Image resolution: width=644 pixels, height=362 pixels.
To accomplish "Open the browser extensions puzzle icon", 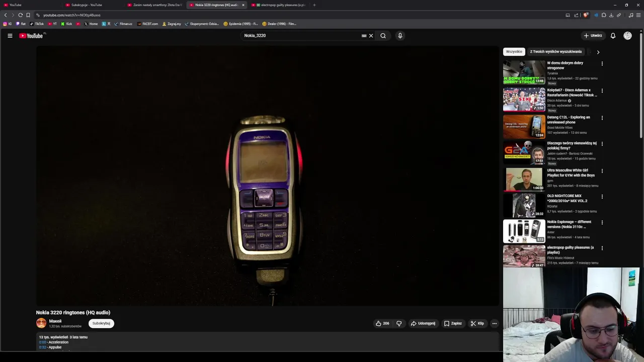I will click(x=604, y=15).
